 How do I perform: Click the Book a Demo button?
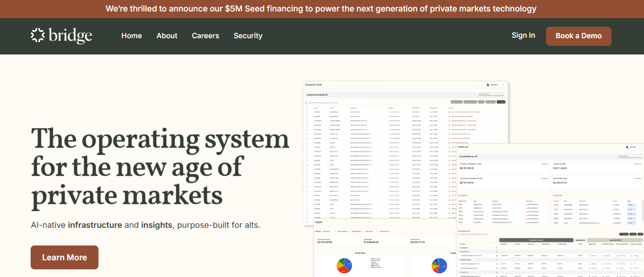tap(579, 36)
